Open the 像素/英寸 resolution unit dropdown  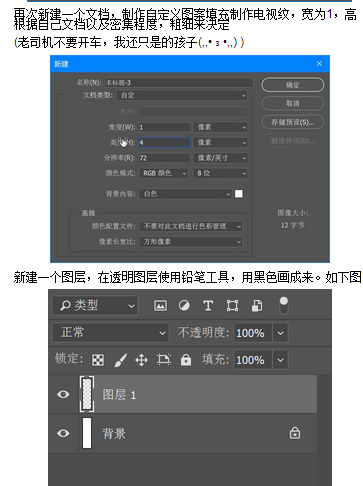[220, 158]
